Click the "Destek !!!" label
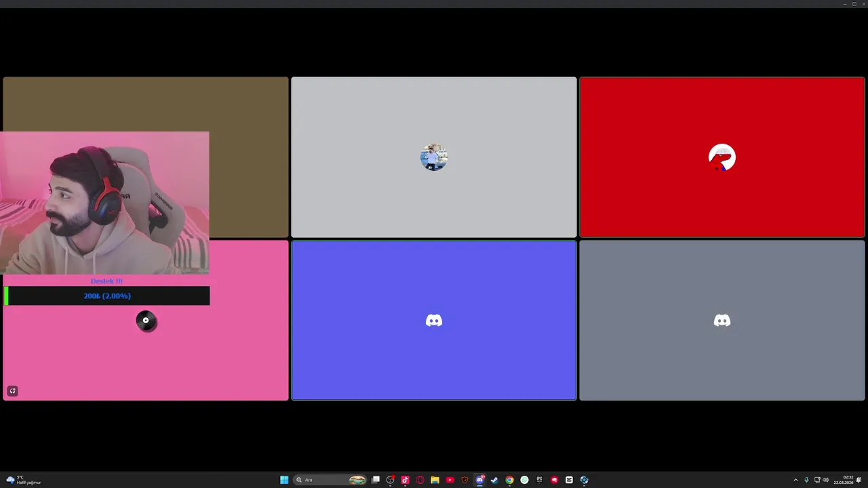This screenshot has height=488, width=868. 106,281
